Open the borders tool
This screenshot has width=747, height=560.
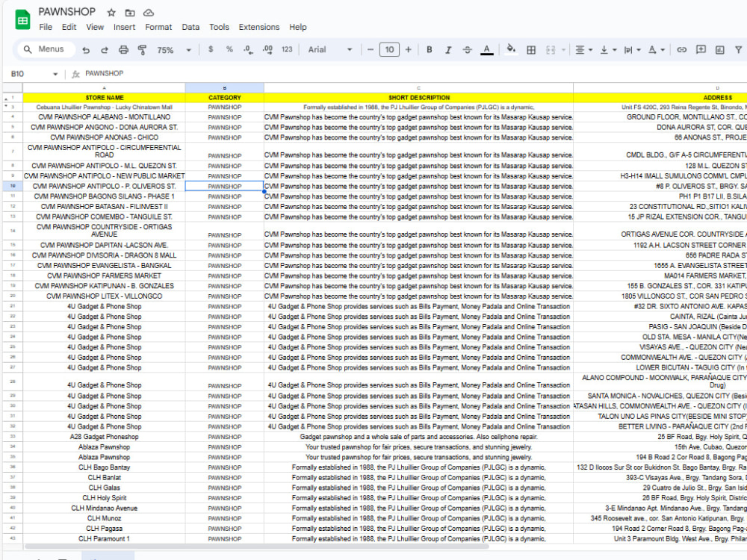pyautogui.click(x=530, y=49)
